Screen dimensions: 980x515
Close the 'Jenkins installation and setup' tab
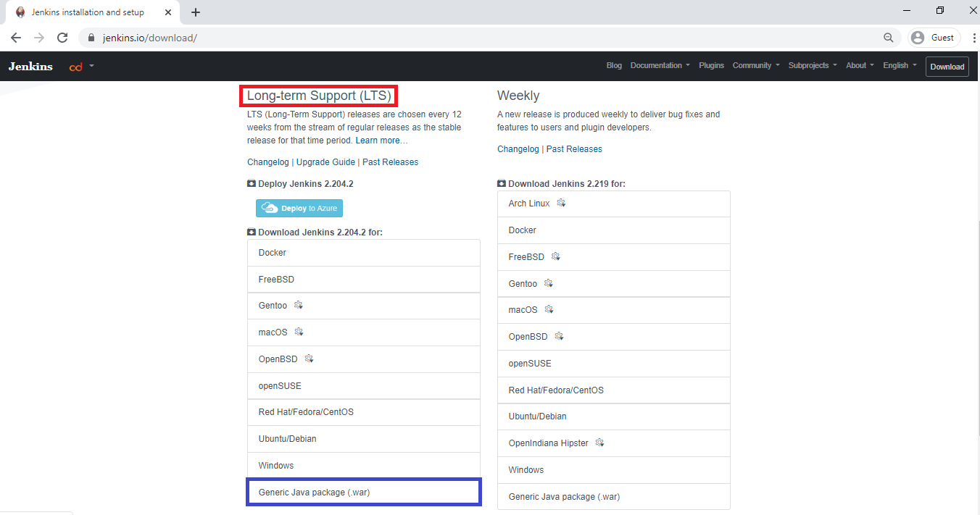(x=167, y=12)
